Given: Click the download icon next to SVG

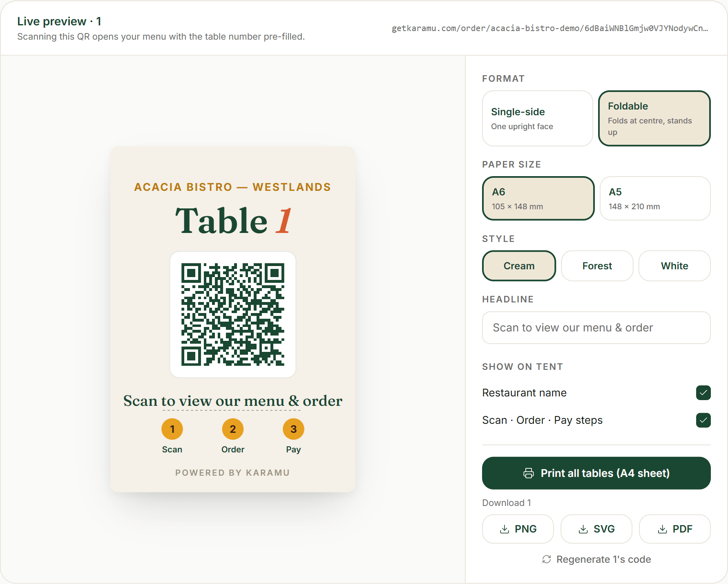Looking at the screenshot, I should tap(583, 529).
